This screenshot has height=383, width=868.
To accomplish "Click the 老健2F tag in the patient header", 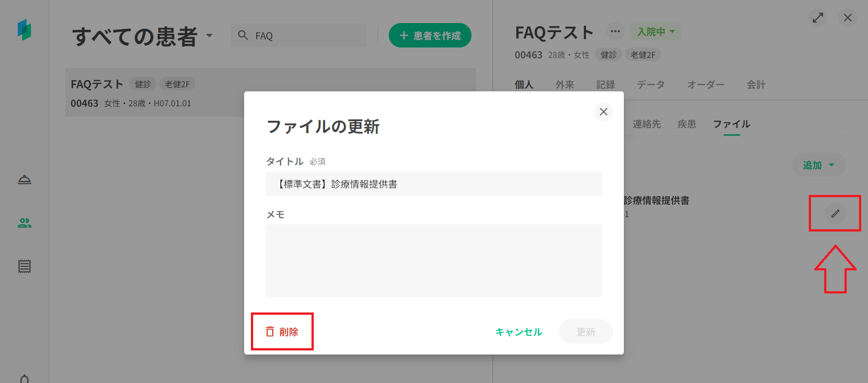I will coord(643,55).
